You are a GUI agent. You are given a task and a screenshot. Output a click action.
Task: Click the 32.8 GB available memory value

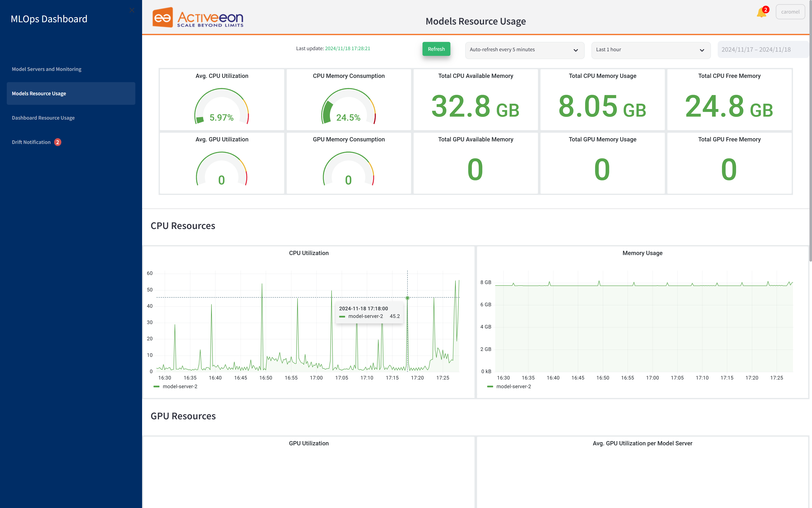[475, 106]
